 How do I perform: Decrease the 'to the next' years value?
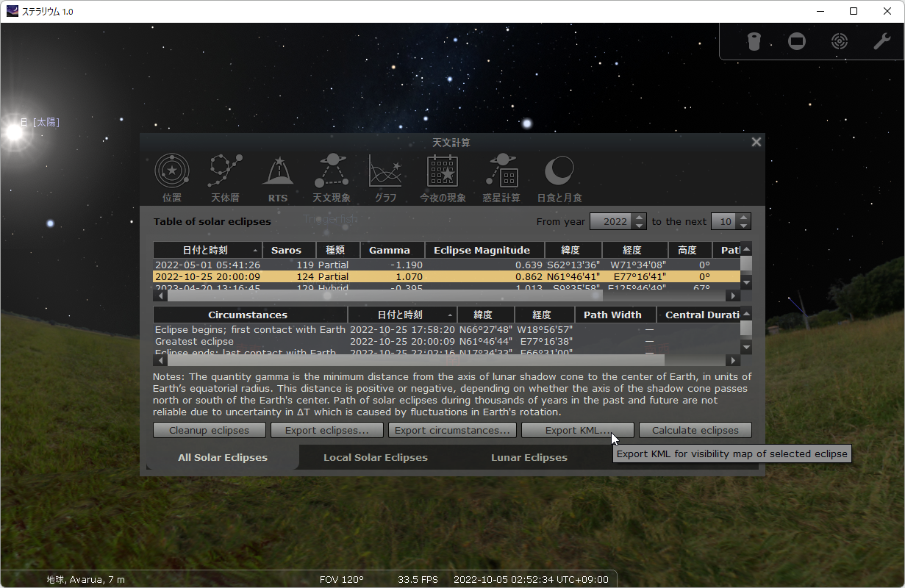point(744,226)
